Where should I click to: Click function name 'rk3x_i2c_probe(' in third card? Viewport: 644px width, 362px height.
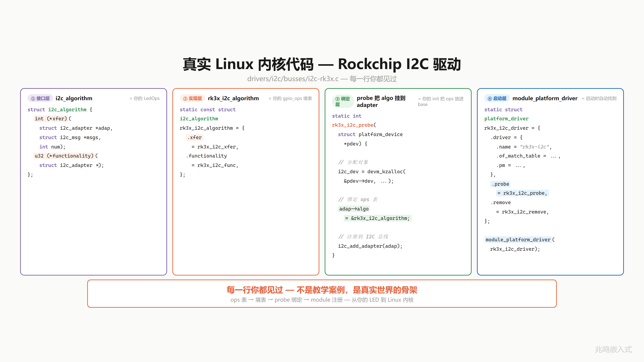tap(354, 125)
